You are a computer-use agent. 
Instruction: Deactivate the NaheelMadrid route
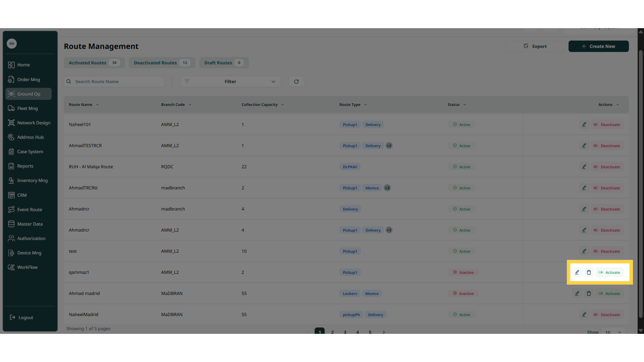(607, 314)
